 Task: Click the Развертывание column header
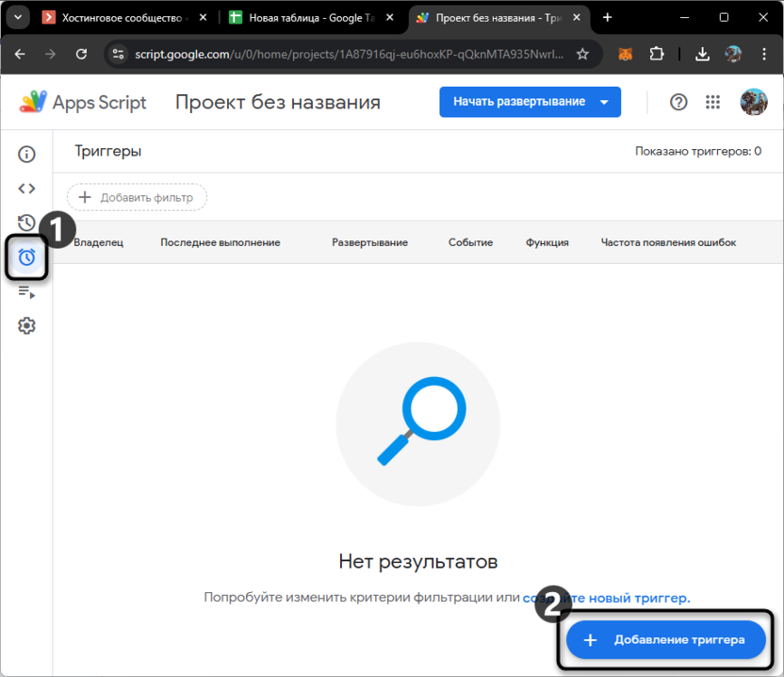point(370,242)
